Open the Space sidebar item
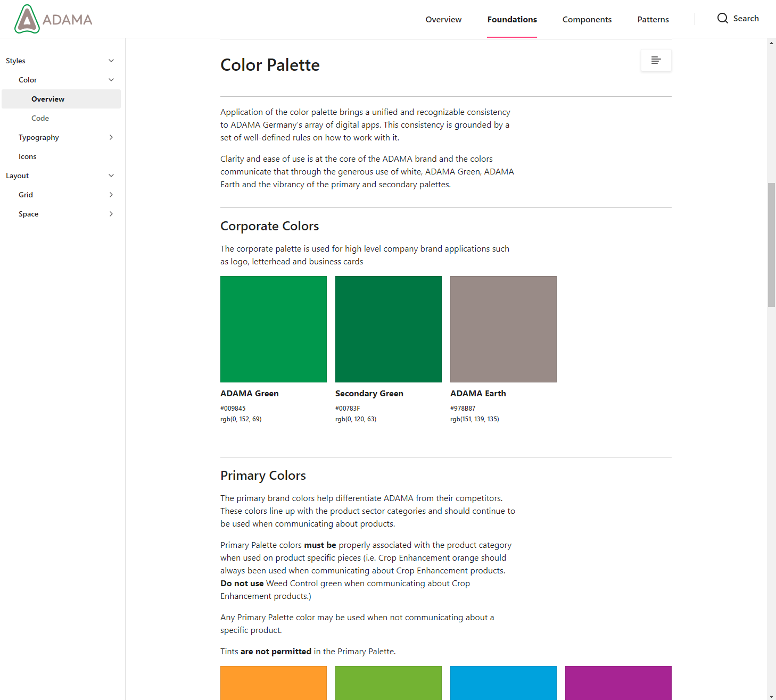Image resolution: width=776 pixels, height=700 pixels. [29, 214]
